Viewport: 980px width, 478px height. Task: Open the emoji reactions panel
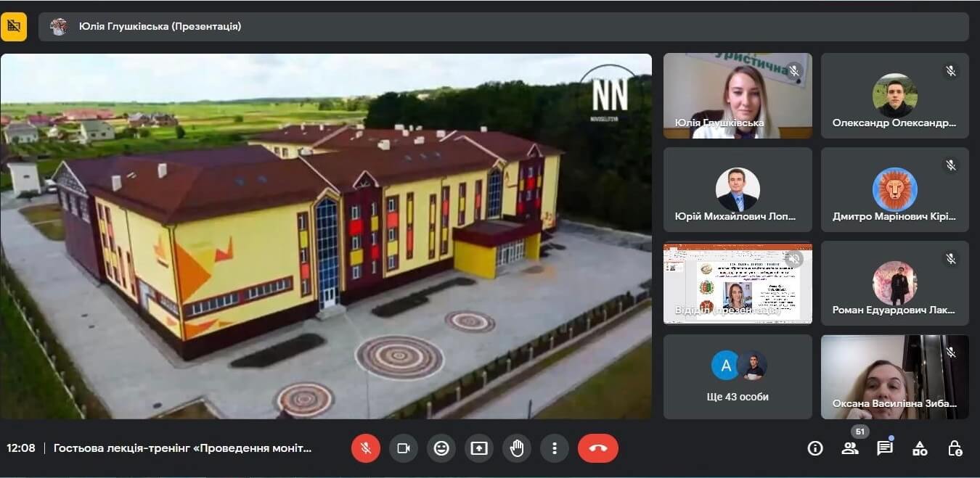[441, 448]
